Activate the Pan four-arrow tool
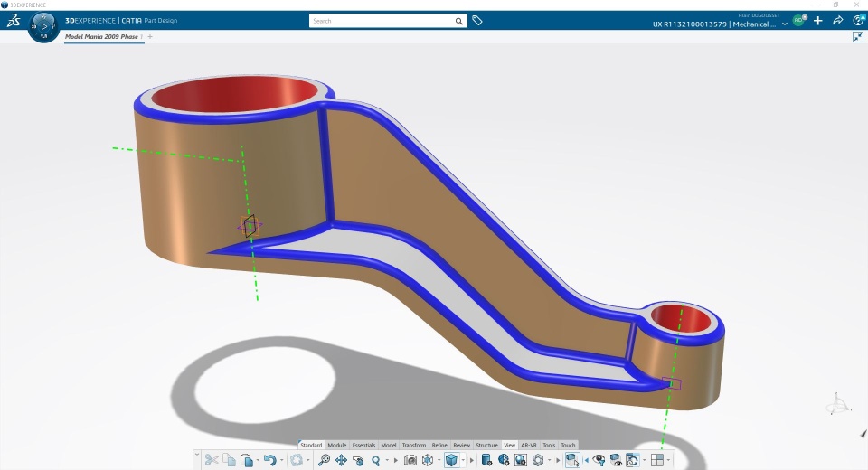This screenshot has height=470, width=868. [x=341, y=460]
